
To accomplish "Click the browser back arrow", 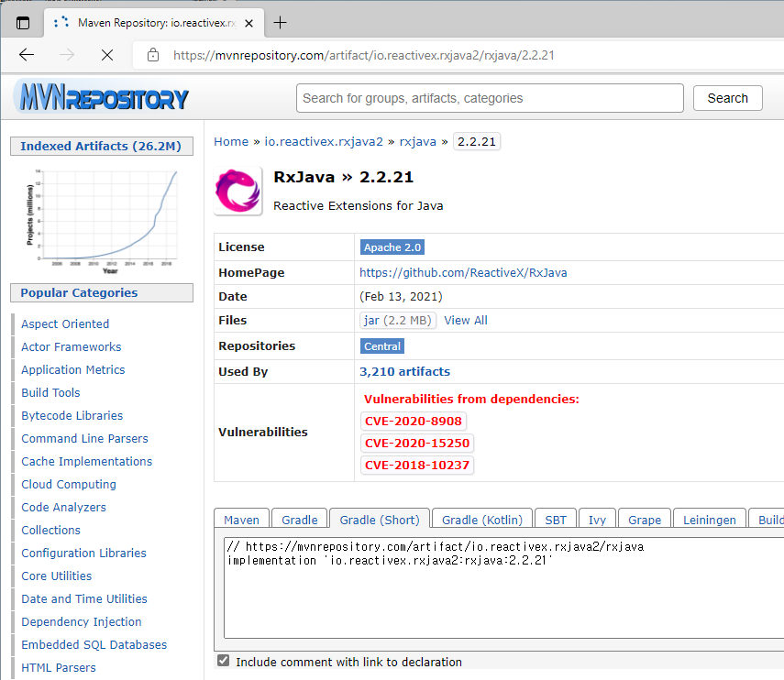I will 27,55.
